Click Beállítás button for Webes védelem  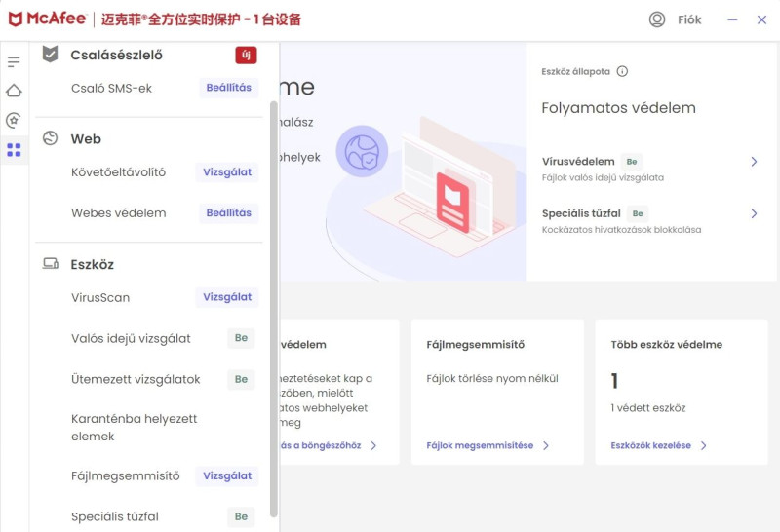pos(229,212)
